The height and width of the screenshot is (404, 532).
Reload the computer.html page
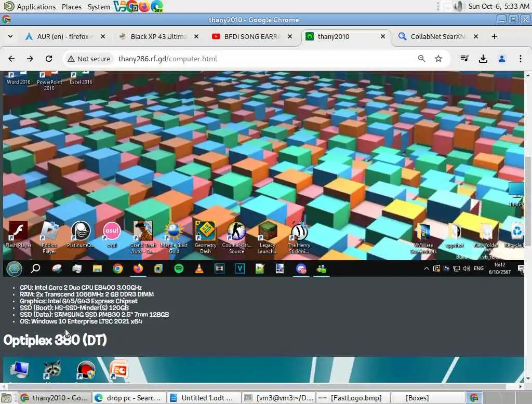(x=49, y=59)
